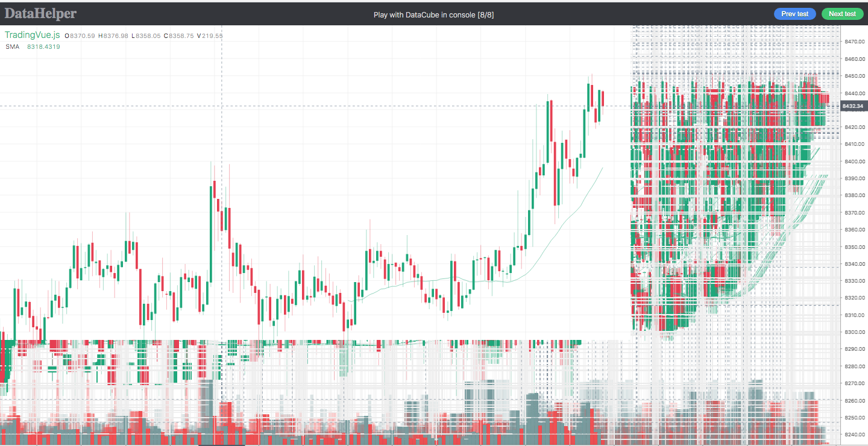The image size is (868, 446).
Task: Click the volume value V 219.55
Action: click(210, 36)
